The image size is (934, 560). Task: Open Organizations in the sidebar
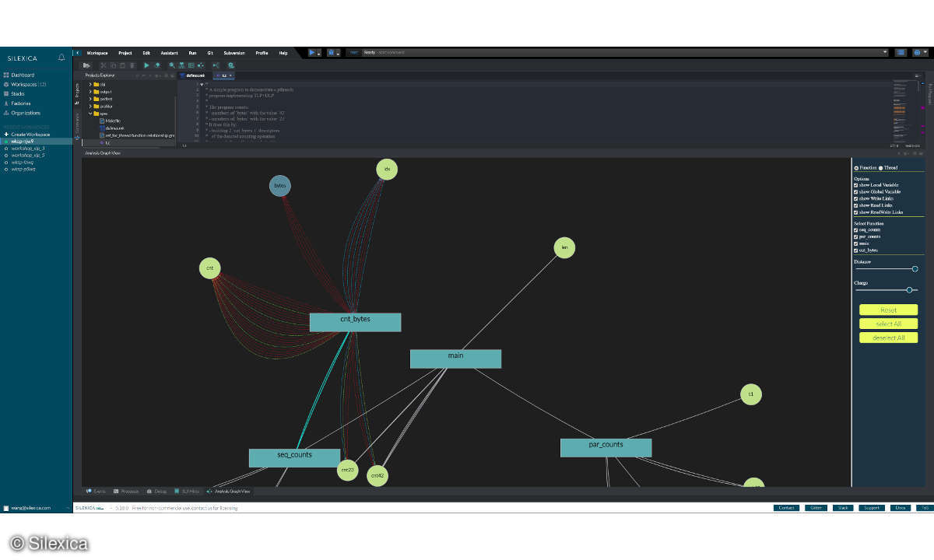coord(22,113)
